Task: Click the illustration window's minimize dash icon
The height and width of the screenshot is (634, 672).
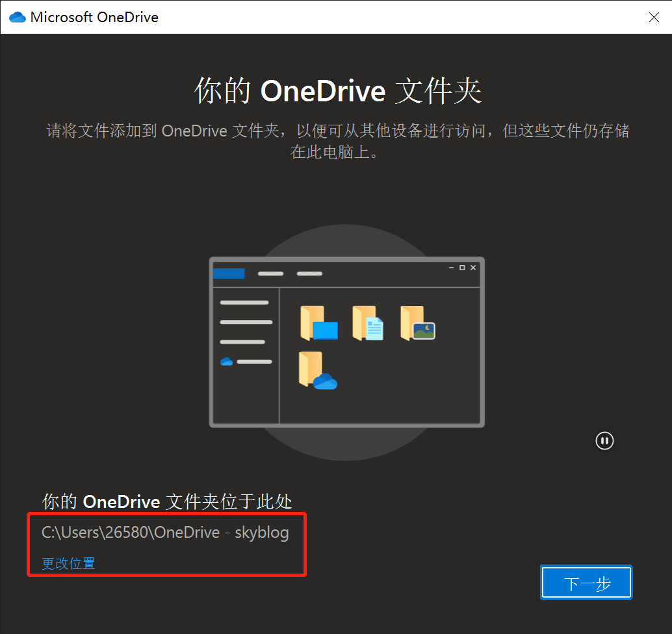Action: tap(451, 268)
